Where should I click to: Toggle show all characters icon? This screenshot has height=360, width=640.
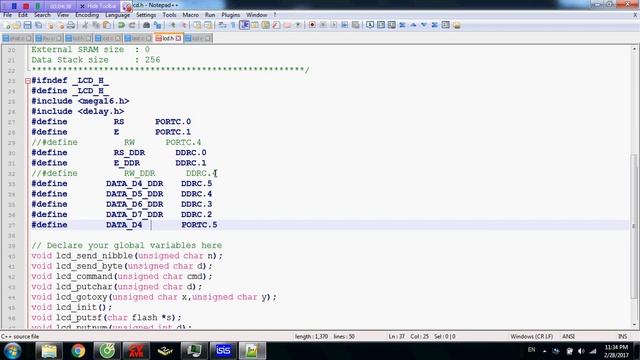(x=233, y=25)
